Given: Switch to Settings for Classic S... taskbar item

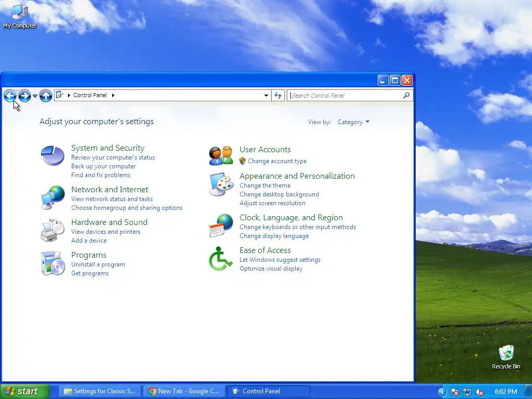Looking at the screenshot, I should tap(100, 391).
